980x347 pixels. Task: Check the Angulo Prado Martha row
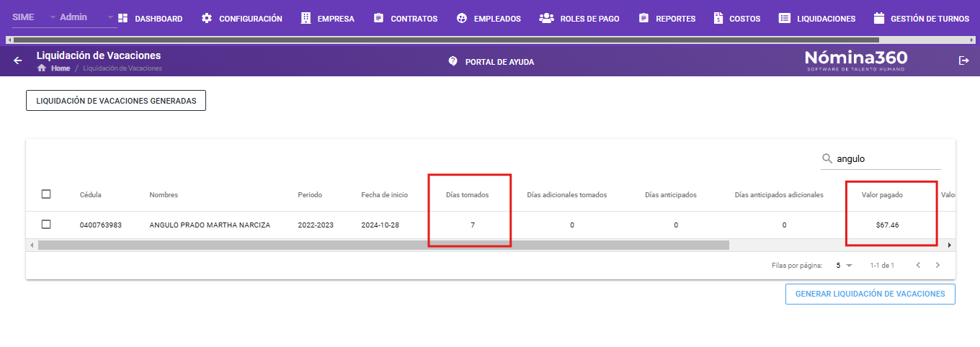(46, 224)
